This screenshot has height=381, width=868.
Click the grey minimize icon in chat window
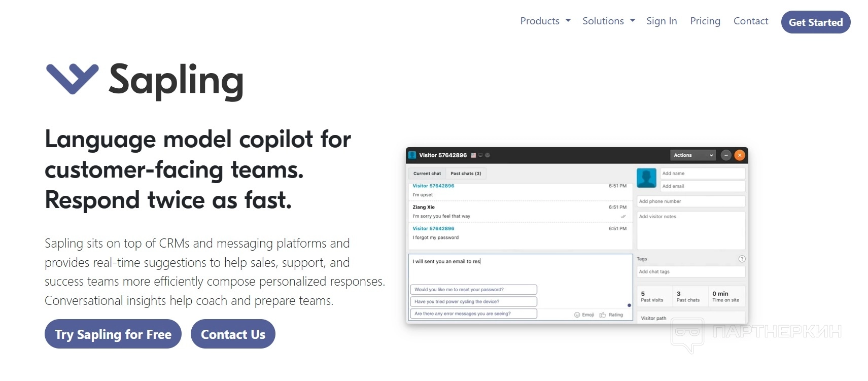[726, 155]
